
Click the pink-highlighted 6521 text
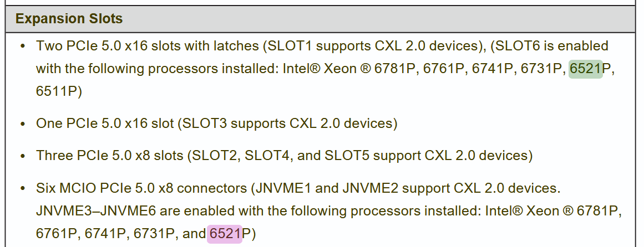coord(225,234)
